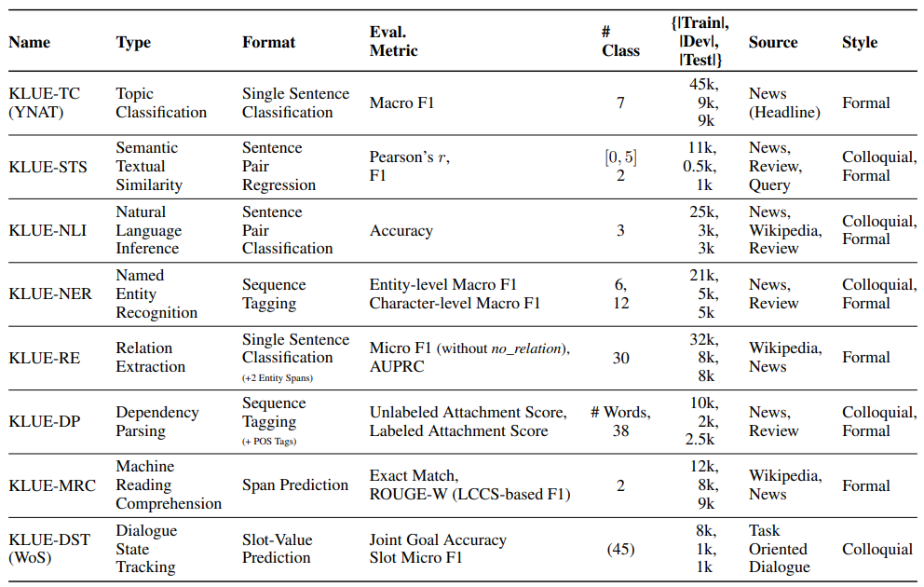Viewport: 924px width, 587px height.
Task: Click the "Joint Goal Accuracy" metric text
Action: point(438,540)
